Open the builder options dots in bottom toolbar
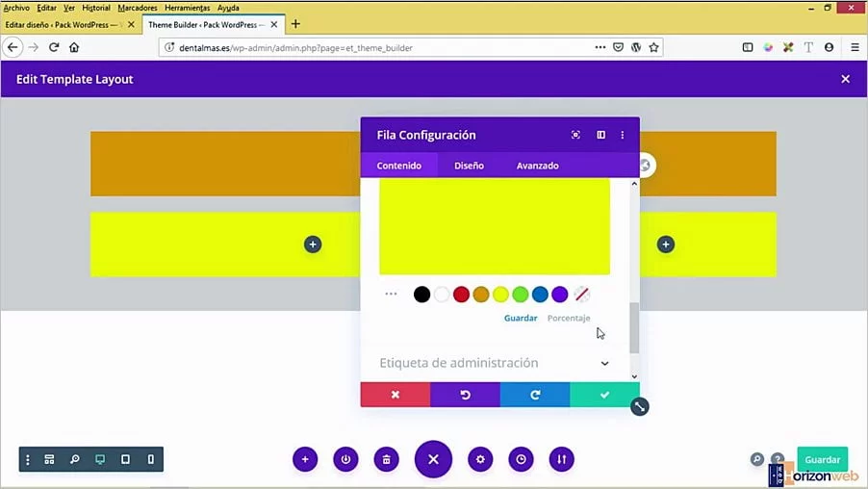The width and height of the screenshot is (868, 489). 28,460
